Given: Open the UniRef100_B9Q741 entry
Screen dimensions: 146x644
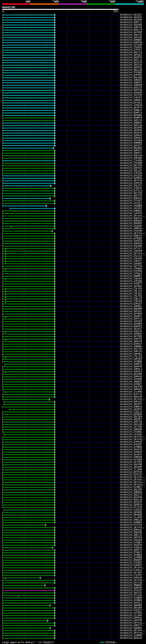Looking at the screenshot, I should [131, 218].
